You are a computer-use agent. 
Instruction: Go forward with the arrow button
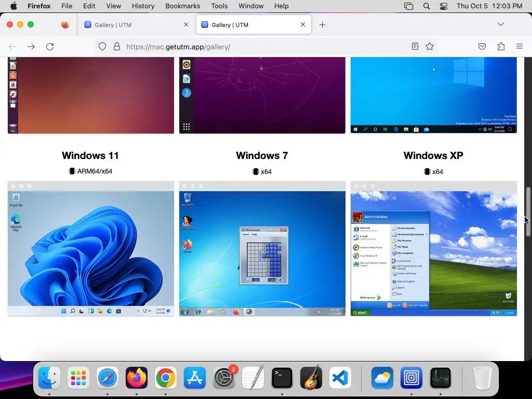[31, 47]
